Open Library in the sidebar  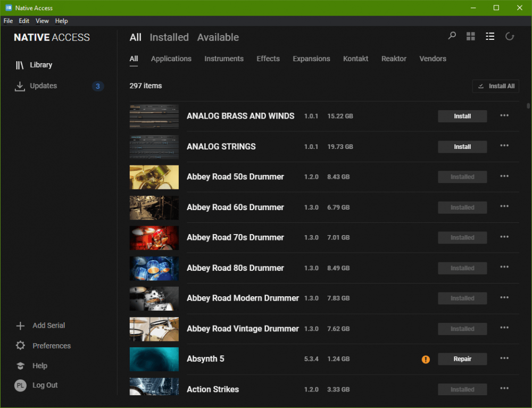pos(34,65)
